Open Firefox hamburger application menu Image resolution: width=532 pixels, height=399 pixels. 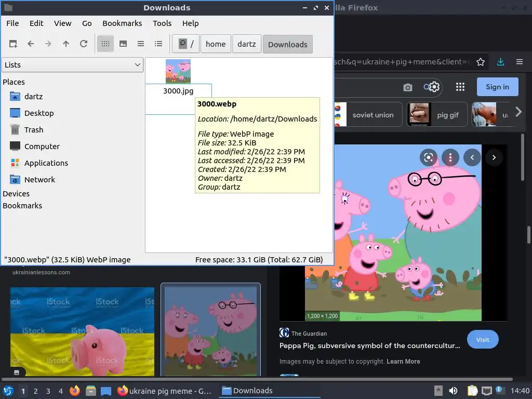click(520, 62)
